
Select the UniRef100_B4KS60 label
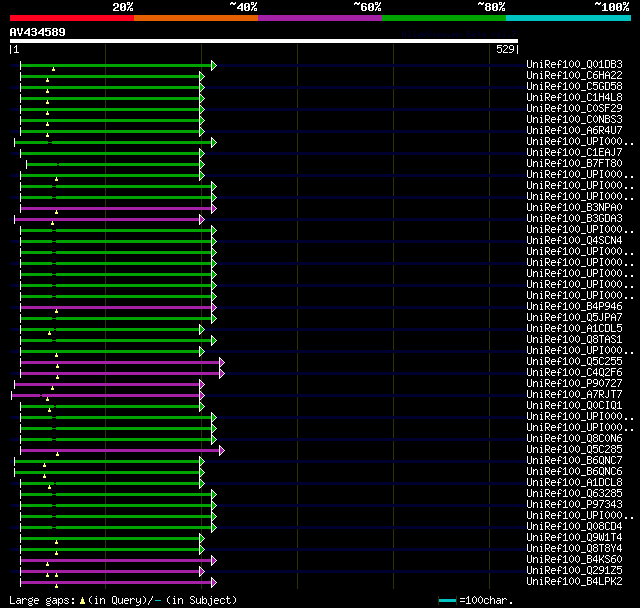tap(574, 560)
